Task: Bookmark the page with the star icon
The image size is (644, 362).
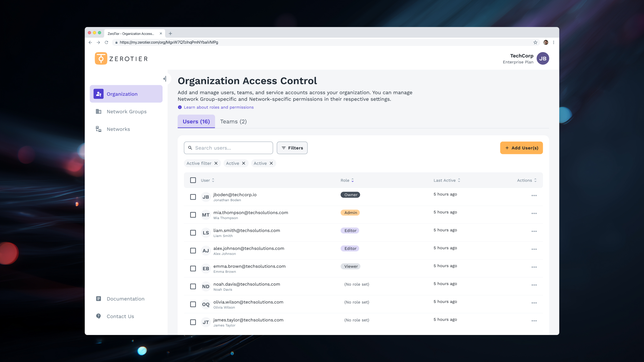Action: click(535, 42)
